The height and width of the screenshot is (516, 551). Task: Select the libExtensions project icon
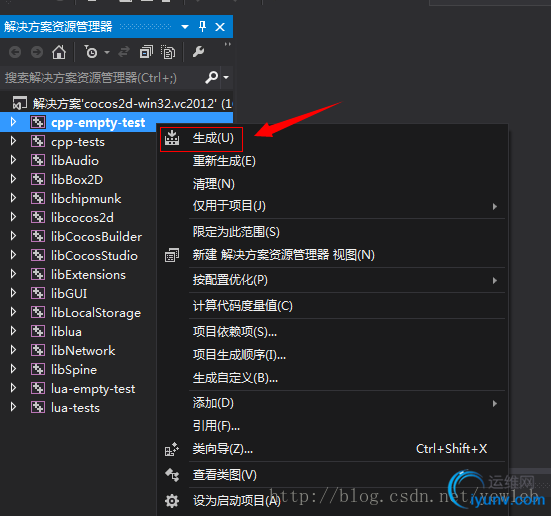click(x=38, y=274)
